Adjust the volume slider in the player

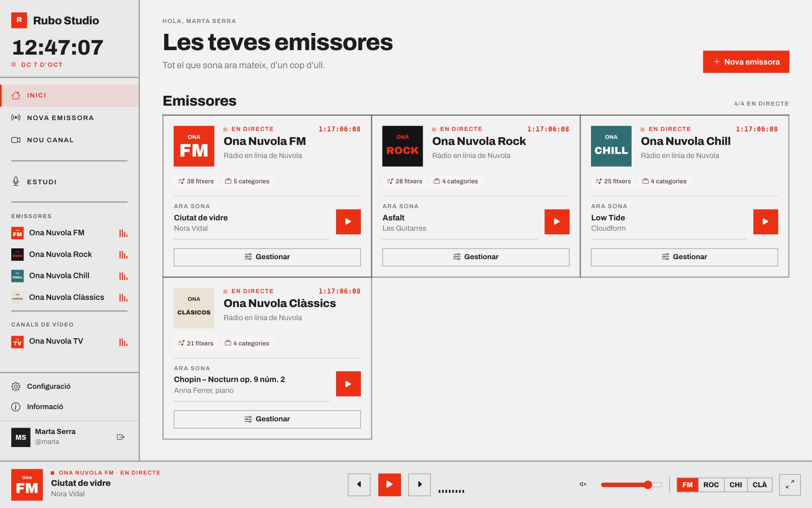tap(631, 485)
